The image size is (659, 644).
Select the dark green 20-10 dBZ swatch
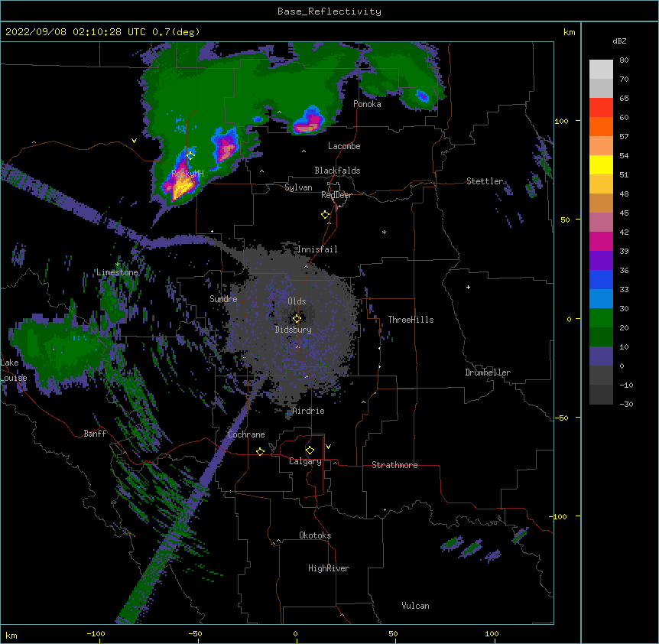601,337
